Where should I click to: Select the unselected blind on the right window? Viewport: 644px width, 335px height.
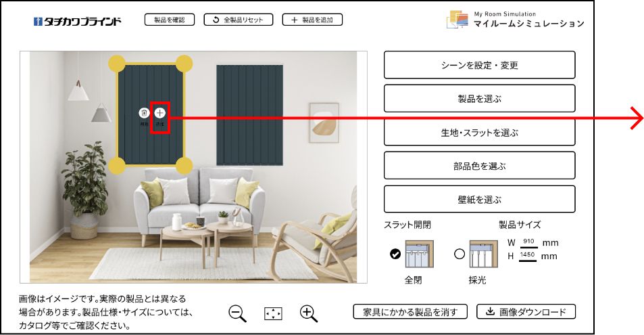point(250,115)
